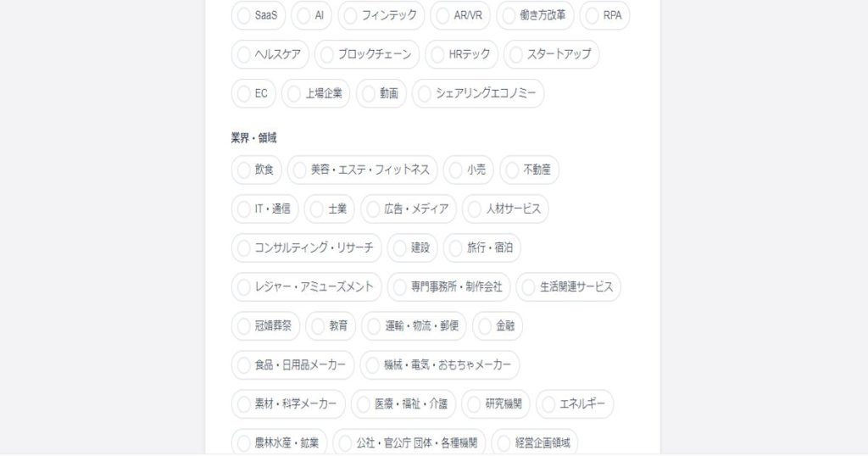Select the ヘルスケア chip
Image resolution: width=868 pixels, height=456 pixels.
coord(270,54)
